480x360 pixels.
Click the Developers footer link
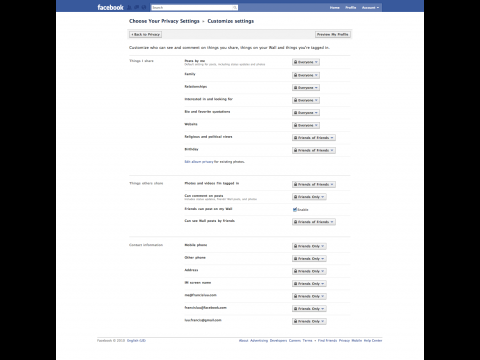click(x=278, y=341)
